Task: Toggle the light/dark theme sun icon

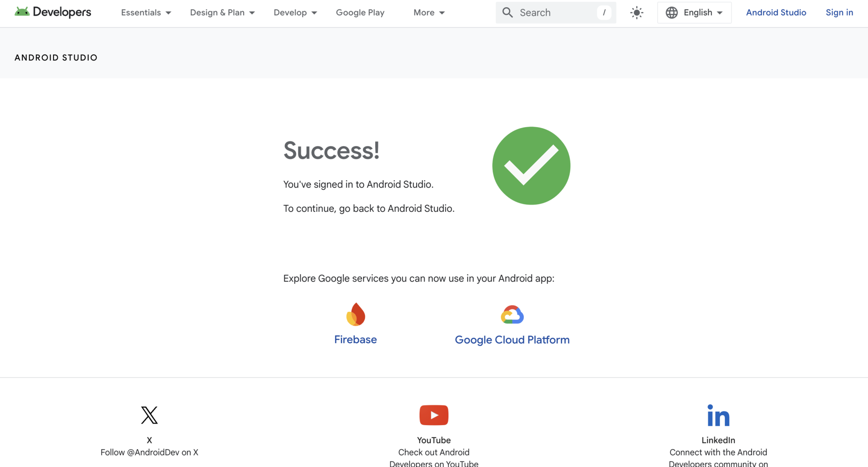Action: (x=637, y=13)
